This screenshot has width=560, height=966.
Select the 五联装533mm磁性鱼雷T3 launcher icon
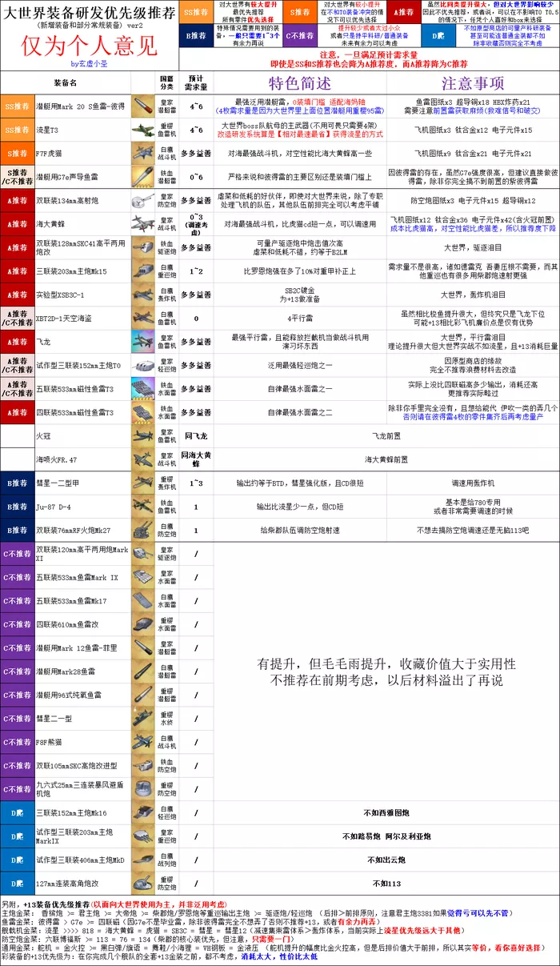pos(145,389)
